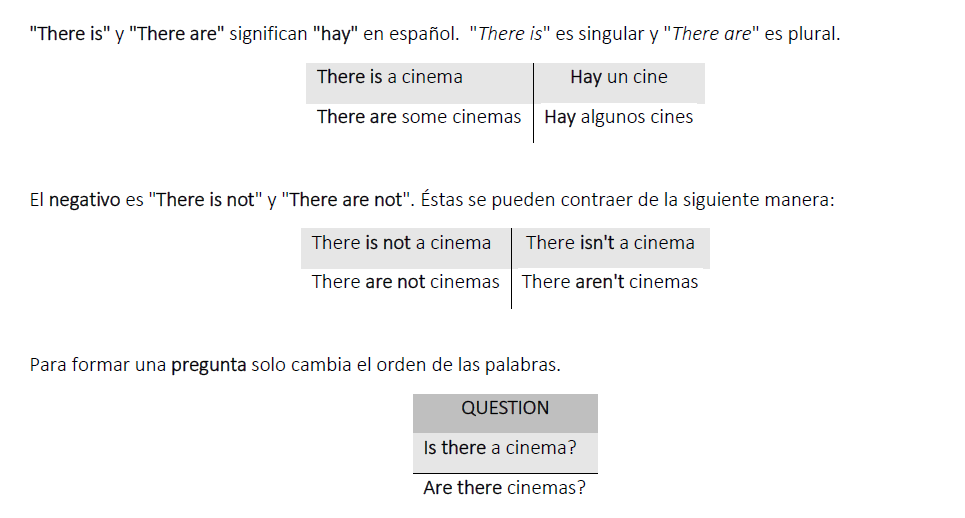The height and width of the screenshot is (518, 965).
Task: Click the word "español" in the first line
Action: click(x=418, y=34)
